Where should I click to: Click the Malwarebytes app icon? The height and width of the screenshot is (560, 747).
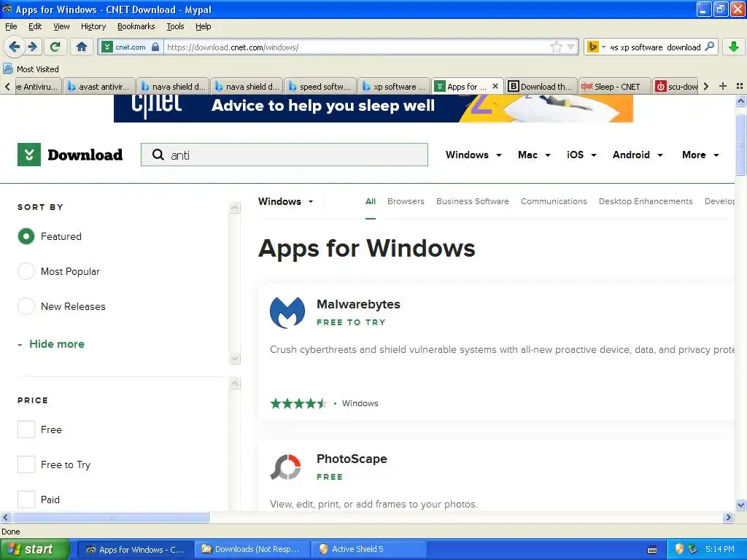pos(287,312)
